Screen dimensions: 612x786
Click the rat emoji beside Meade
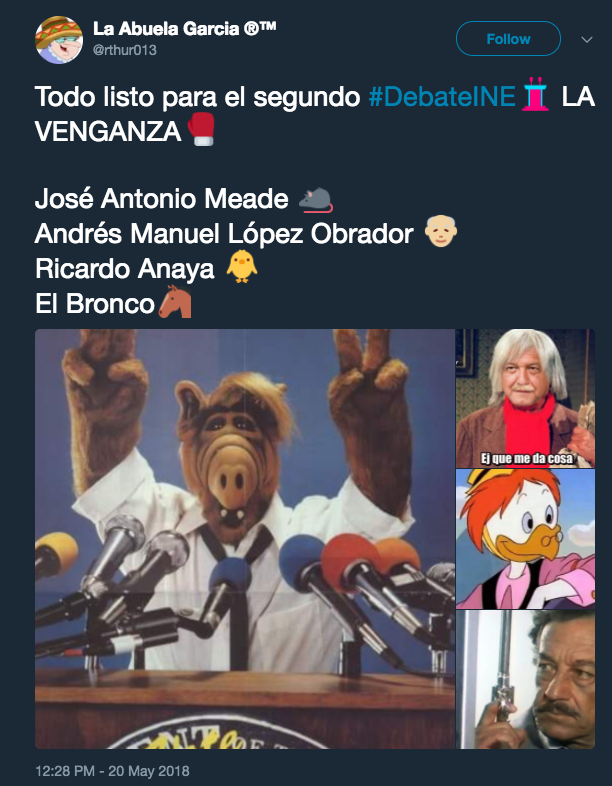(315, 200)
